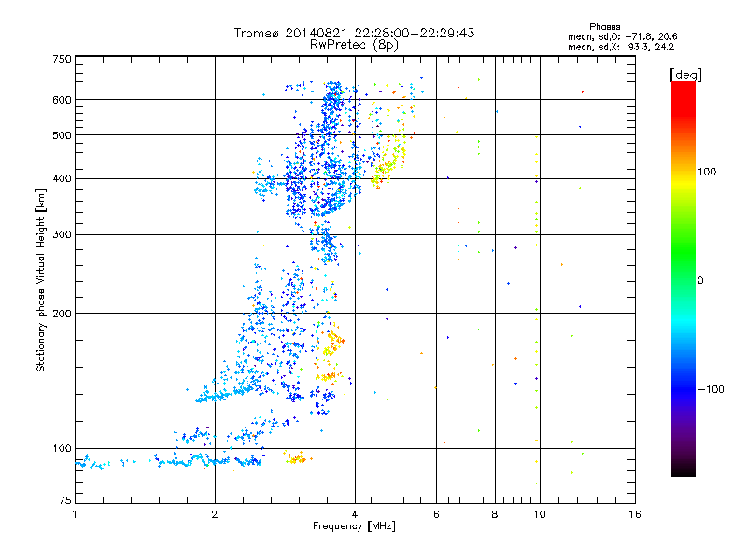747x560 pixels.
Task: Click the 'RwPretec (8p)' subtitle
Action: coord(354,45)
